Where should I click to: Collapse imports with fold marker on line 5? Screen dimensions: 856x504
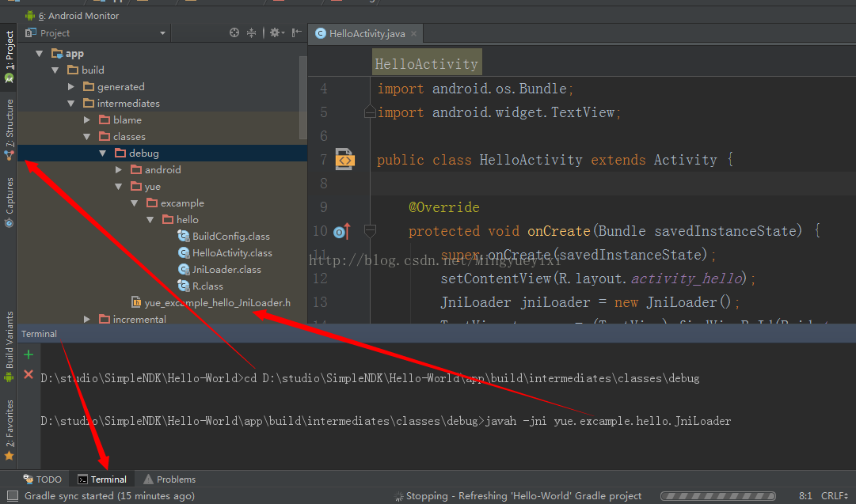(370, 112)
